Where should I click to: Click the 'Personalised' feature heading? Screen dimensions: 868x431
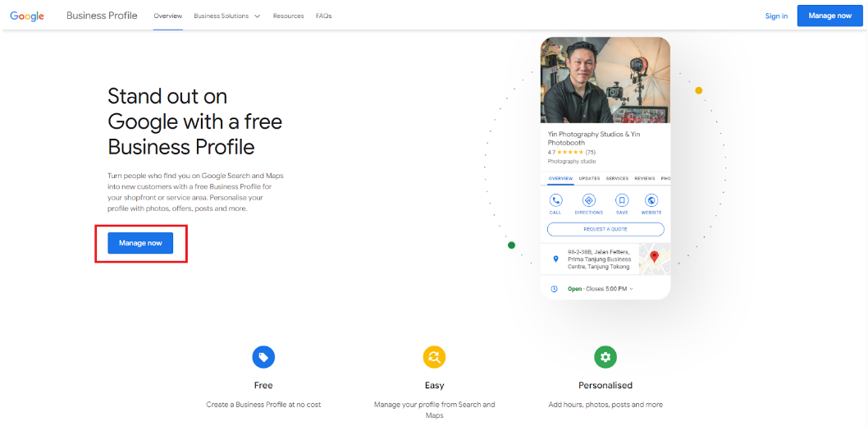pos(605,385)
